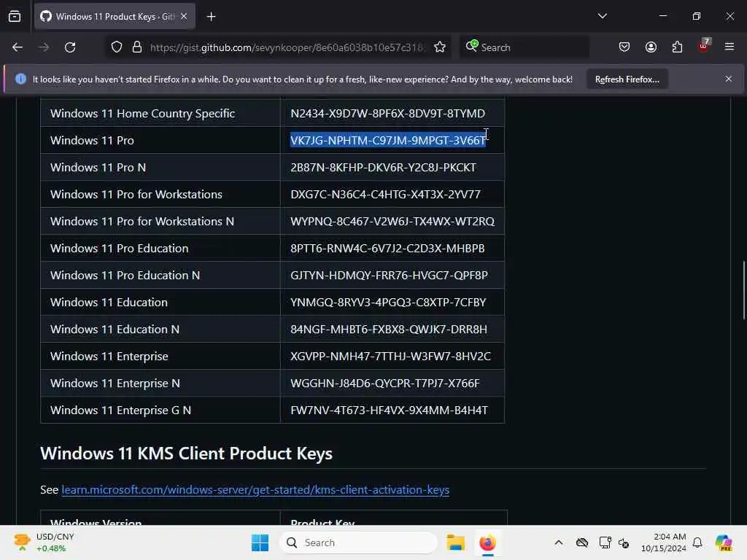Click key XGVPP-NMH47-7TTHJ-W3FW7-8HV2C
Viewport: 747px width, 560px height.
point(391,356)
